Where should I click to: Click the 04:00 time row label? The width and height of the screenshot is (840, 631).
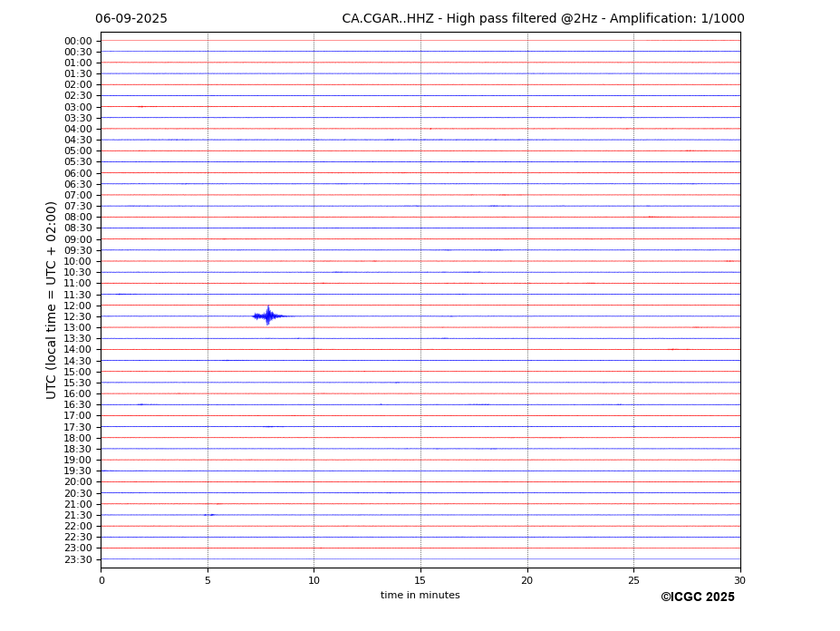[x=78, y=130]
